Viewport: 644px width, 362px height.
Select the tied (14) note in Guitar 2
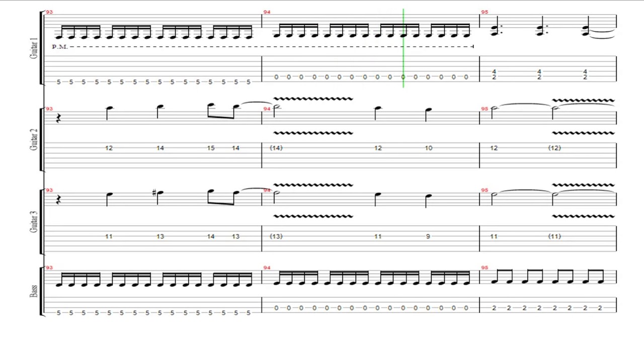pyautogui.click(x=276, y=148)
